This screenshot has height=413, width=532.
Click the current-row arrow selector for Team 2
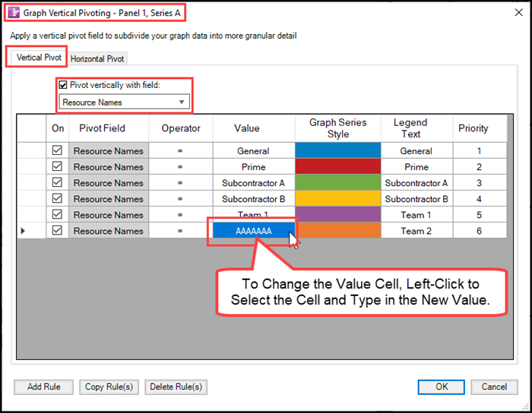pos(31,230)
